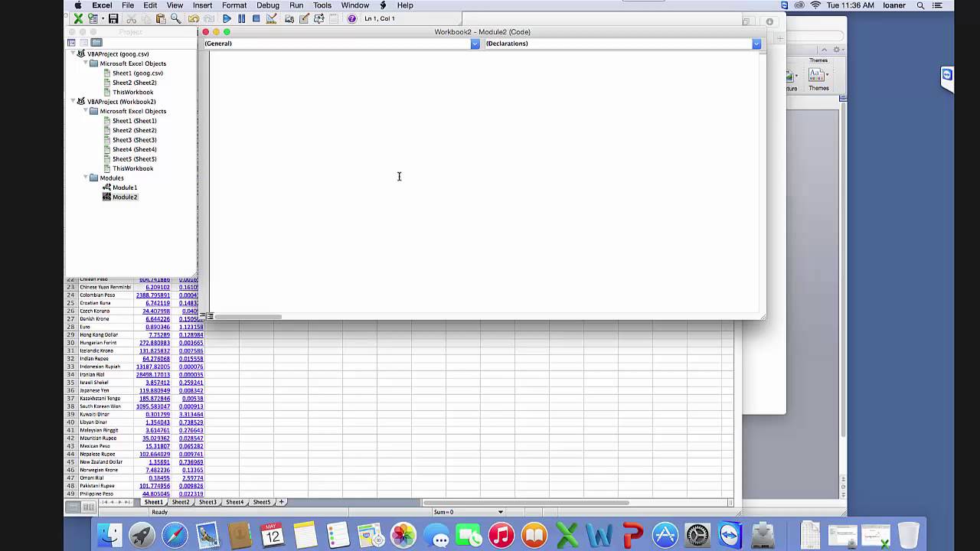Click the Undo toolbar icon
This screenshot has height=551, width=980.
click(194, 18)
